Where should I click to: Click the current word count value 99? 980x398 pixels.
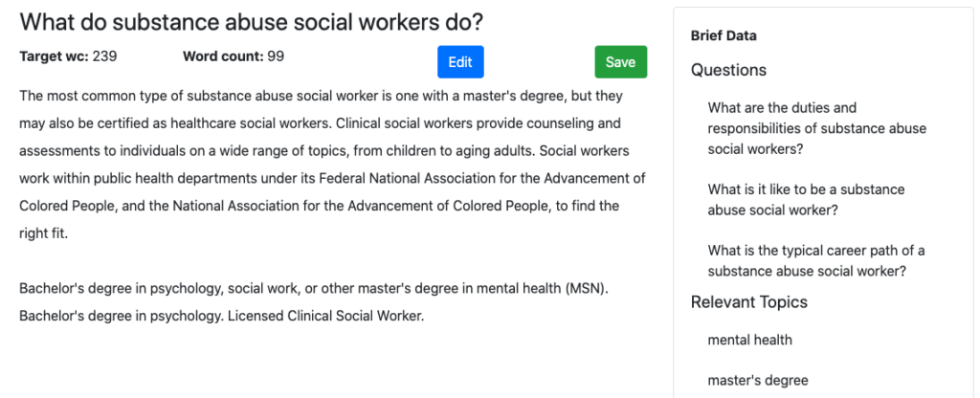click(x=276, y=56)
